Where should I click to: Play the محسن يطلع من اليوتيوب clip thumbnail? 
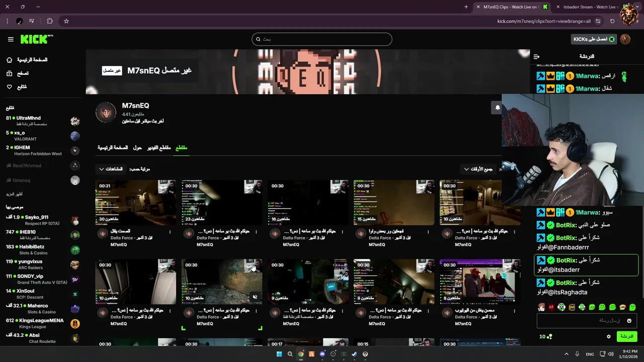(480, 282)
